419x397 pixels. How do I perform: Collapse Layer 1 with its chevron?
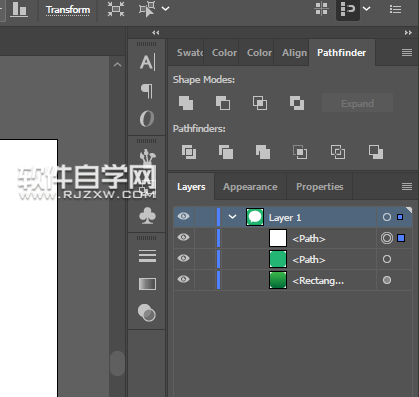pyautogui.click(x=232, y=217)
